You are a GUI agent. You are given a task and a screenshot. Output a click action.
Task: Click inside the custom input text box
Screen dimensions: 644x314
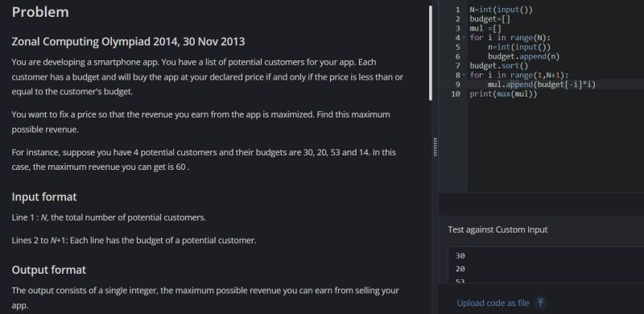point(546,265)
